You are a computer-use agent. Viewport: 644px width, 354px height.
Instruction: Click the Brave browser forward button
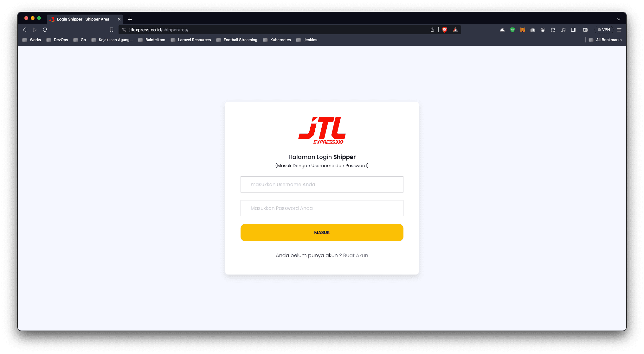tap(35, 30)
